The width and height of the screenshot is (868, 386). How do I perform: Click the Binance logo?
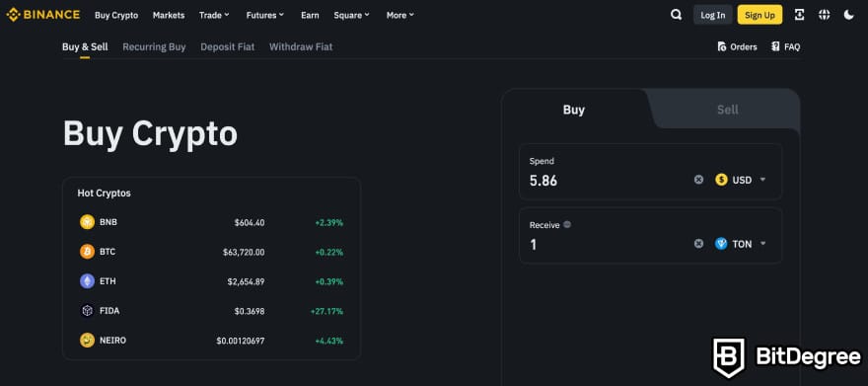pos(43,15)
